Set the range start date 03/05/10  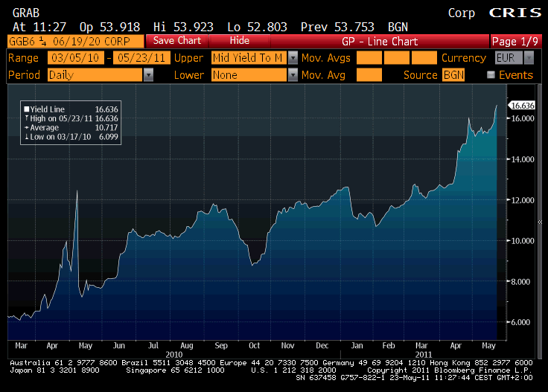point(75,58)
